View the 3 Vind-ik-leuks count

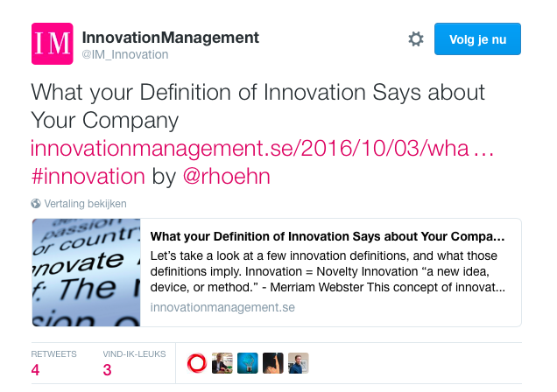(x=107, y=369)
